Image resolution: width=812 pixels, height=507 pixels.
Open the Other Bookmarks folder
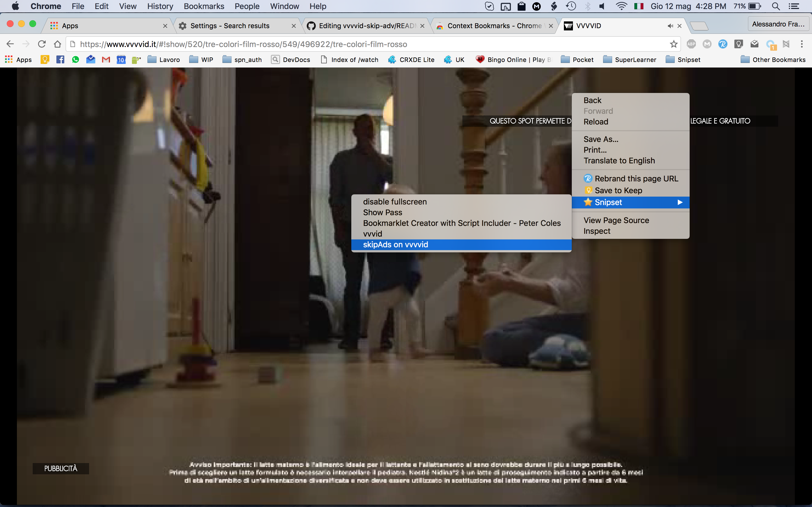click(x=773, y=60)
